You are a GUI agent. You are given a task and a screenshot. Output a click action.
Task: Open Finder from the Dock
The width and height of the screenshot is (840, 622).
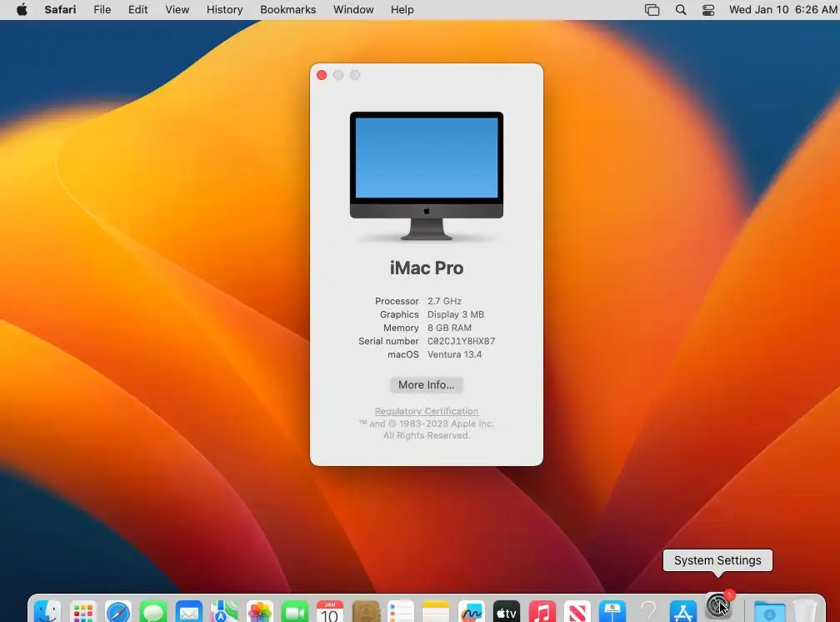pyautogui.click(x=47, y=612)
